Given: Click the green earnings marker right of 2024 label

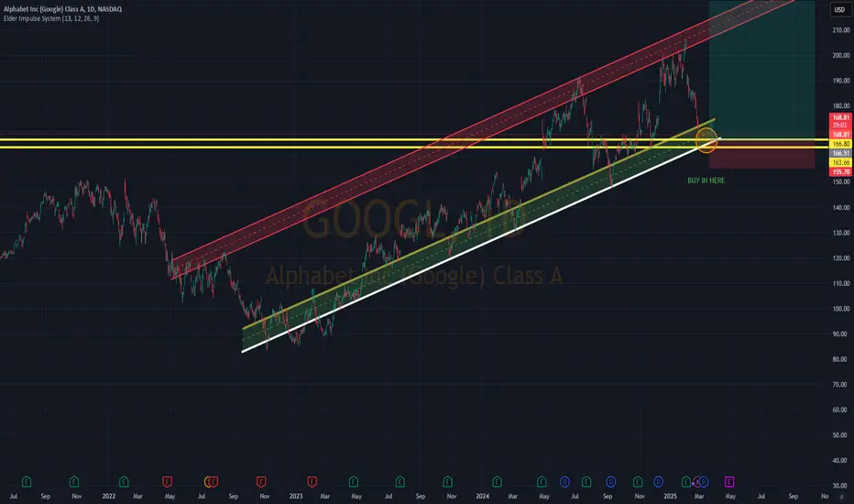Looking at the screenshot, I should (x=497, y=482).
